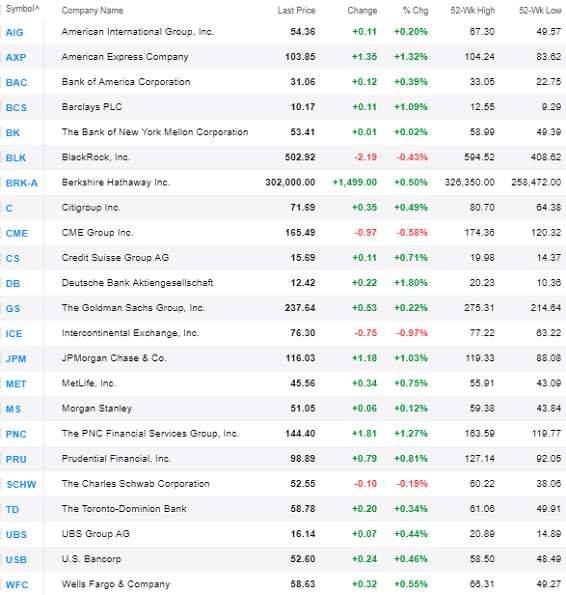Open the WFC ticker link
Viewport: 566px width, 595px height.
(17, 584)
